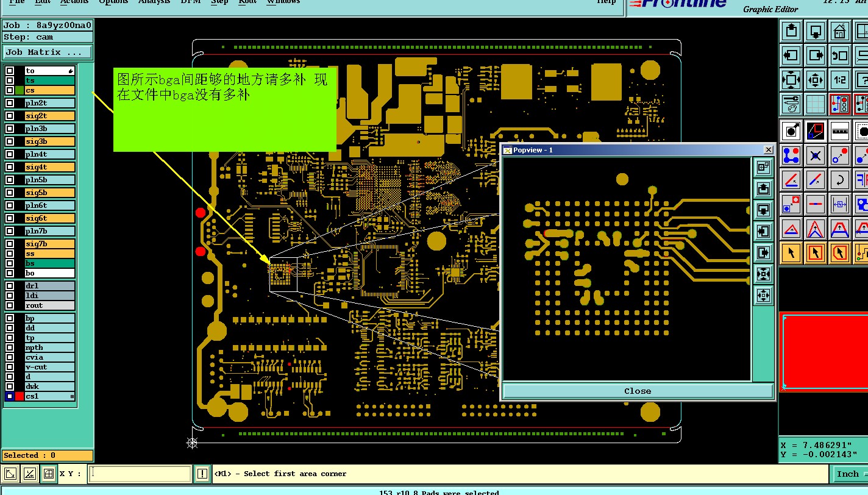
Task: Click the dimension spacing tool icon
Action: 840,204
